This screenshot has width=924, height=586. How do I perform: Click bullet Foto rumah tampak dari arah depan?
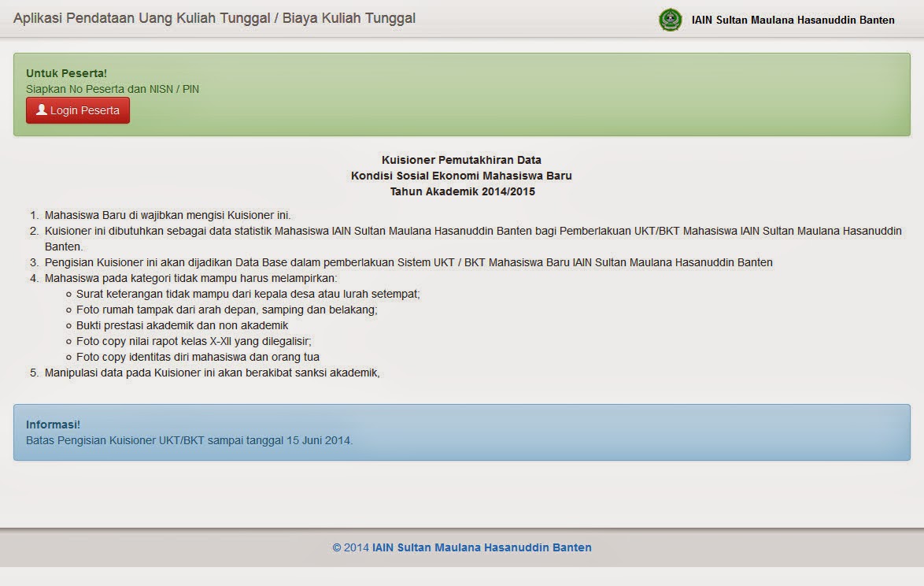click(227, 310)
